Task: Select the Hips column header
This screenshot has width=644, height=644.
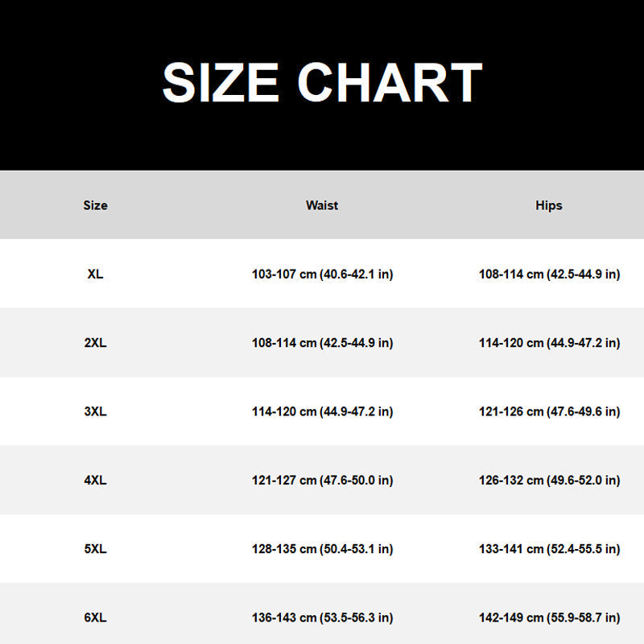Action: click(x=549, y=205)
